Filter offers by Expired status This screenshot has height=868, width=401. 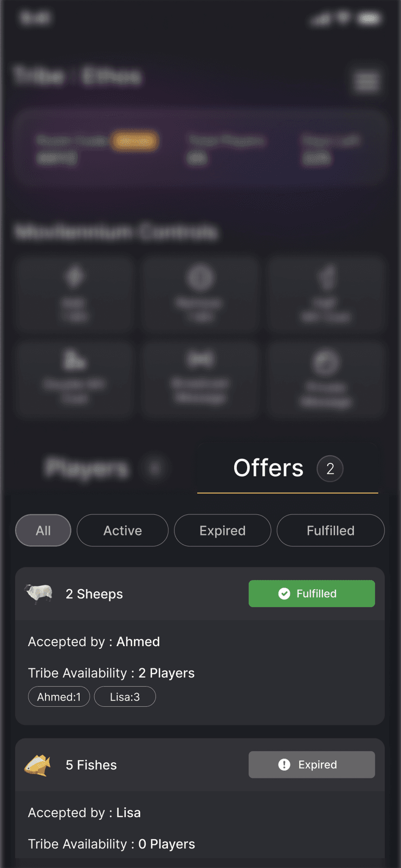coord(222,531)
